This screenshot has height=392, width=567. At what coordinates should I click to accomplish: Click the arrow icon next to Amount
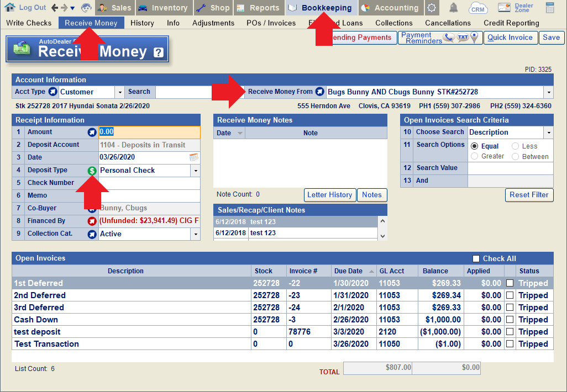click(92, 133)
